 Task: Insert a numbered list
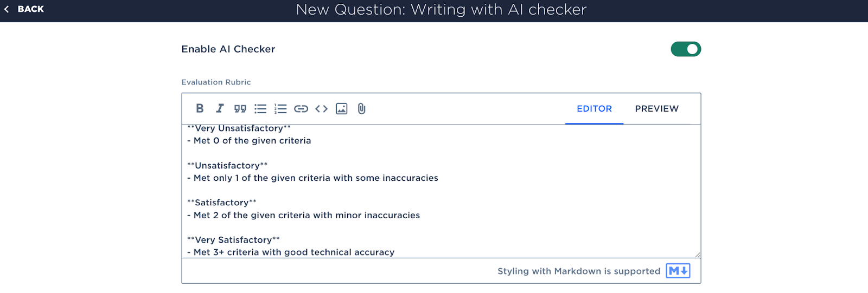pyautogui.click(x=280, y=109)
